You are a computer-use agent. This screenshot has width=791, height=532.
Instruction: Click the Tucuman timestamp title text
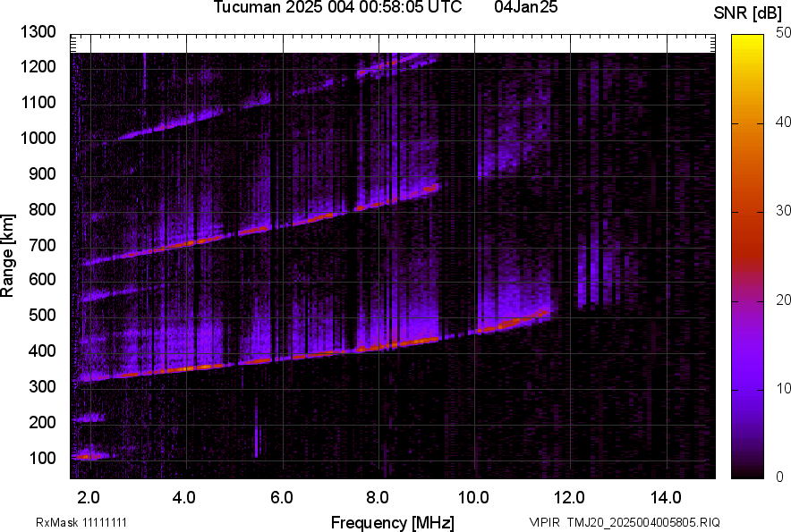[x=337, y=8]
